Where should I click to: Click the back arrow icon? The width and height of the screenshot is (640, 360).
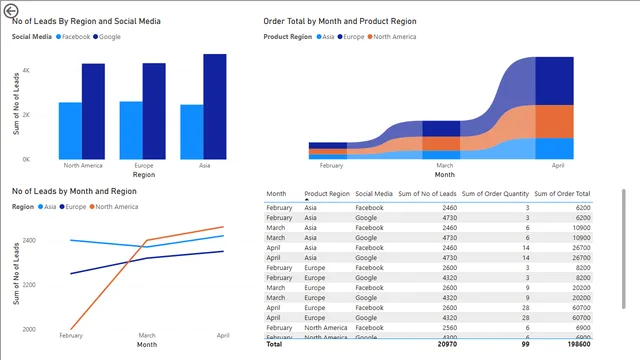11,11
